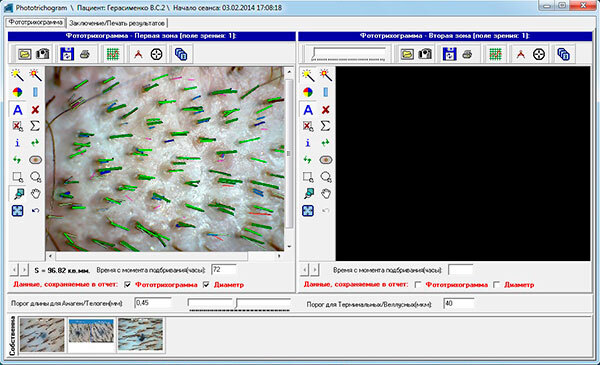600x365 pixels.
Task: Click sigma summary tool in left panel
Action: (x=35, y=125)
